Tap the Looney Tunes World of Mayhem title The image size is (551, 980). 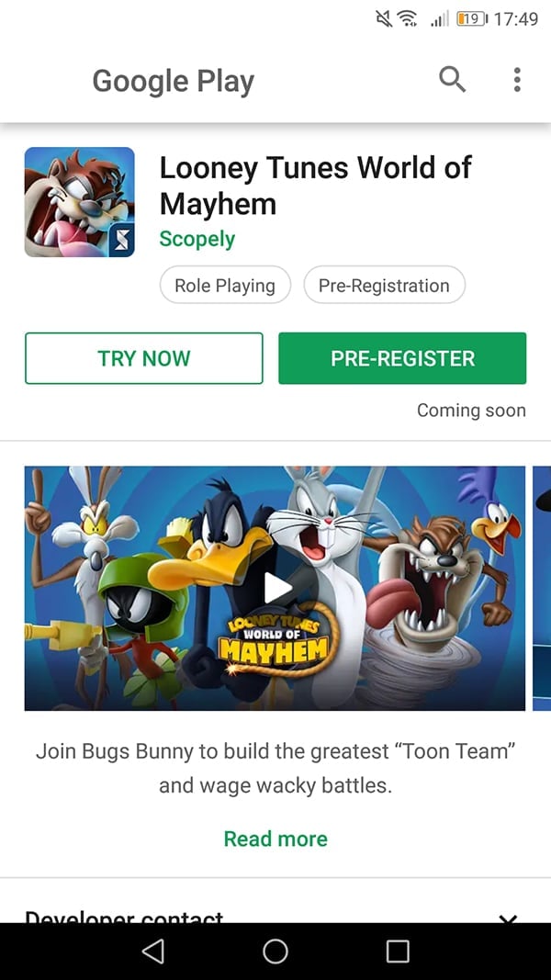[316, 185]
